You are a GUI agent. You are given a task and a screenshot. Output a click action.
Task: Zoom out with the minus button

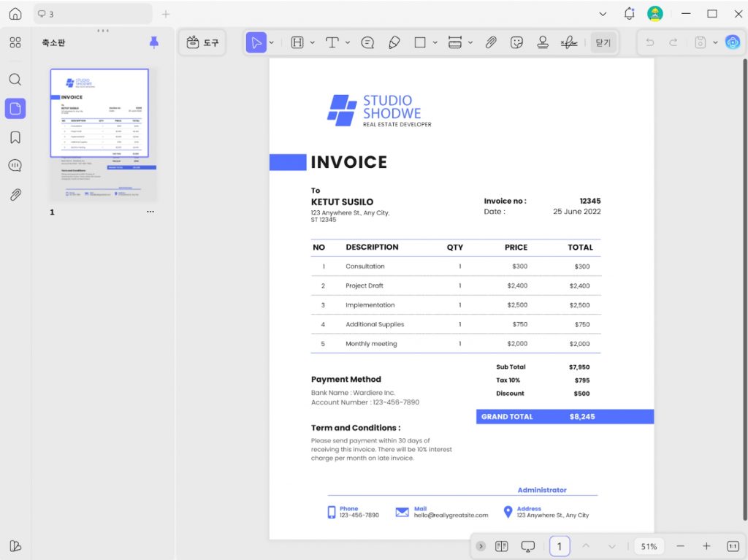681,546
